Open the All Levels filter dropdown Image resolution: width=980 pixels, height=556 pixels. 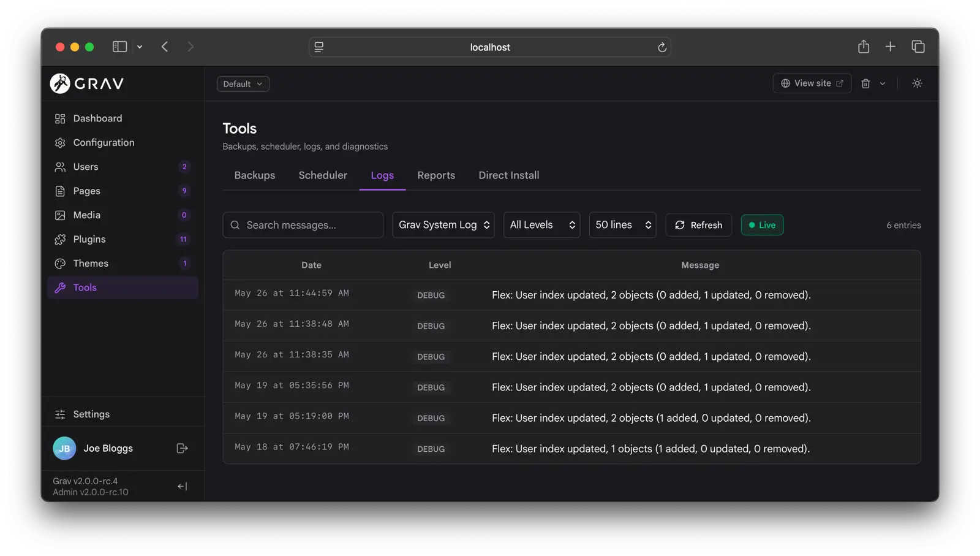[542, 225]
